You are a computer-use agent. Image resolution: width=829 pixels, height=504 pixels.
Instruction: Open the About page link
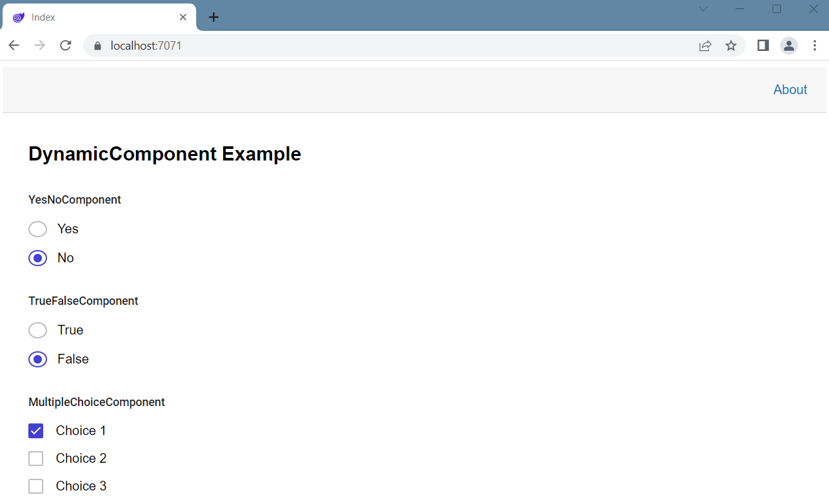[x=790, y=90]
